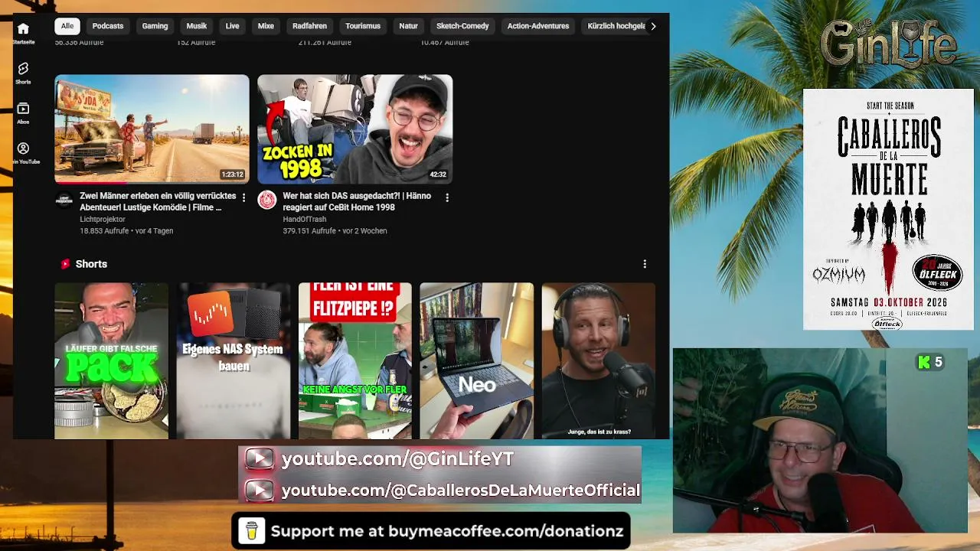Screen dimensions: 980x551
Task: Click the youtube.com/@GinLifeYT overlay text
Action: pos(397,458)
